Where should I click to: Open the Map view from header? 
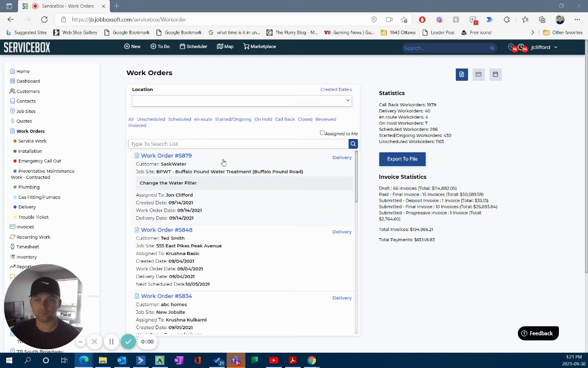pyautogui.click(x=225, y=47)
